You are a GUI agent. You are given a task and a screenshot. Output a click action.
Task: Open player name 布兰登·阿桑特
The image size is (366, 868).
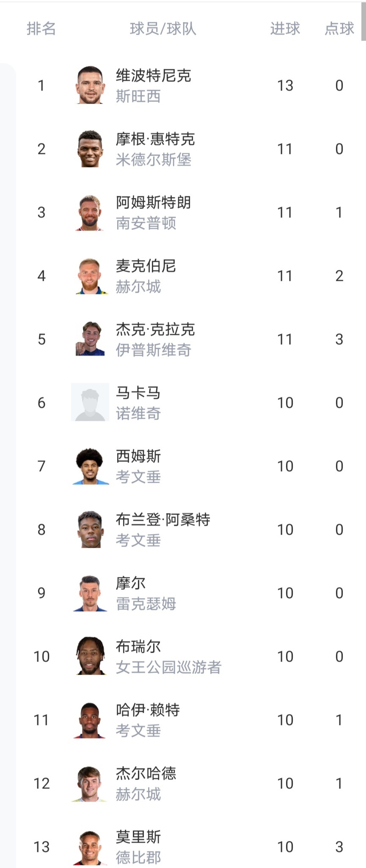(x=163, y=519)
